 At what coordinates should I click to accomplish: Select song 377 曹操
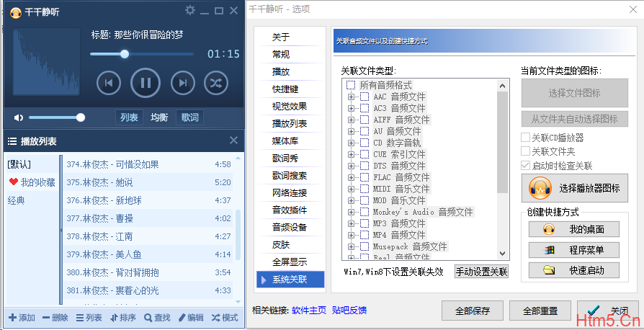click(x=148, y=218)
